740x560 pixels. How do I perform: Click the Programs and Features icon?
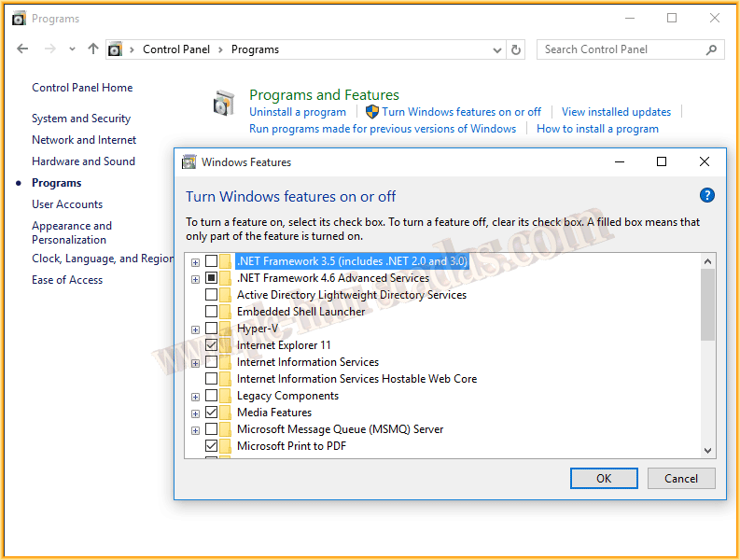point(224,102)
